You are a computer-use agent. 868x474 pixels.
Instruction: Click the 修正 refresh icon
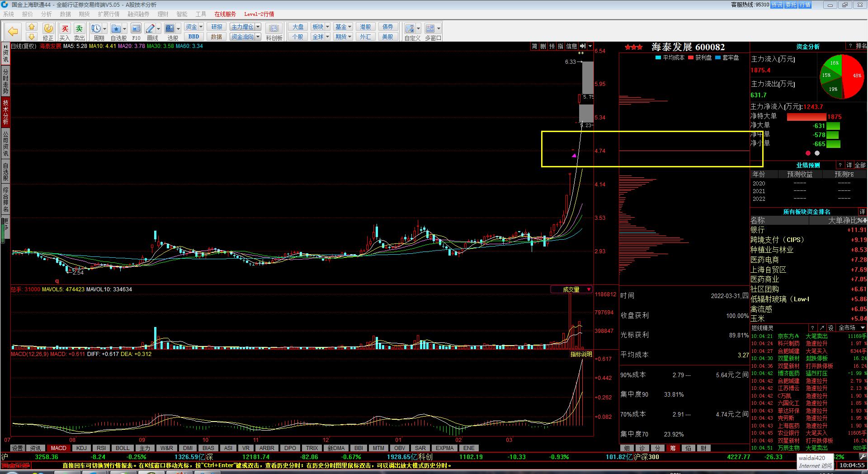(x=48, y=29)
